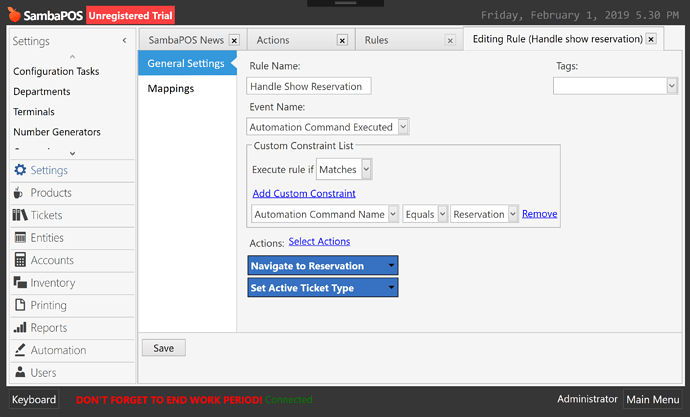690x417 pixels.
Task: Click the Rule Name input field
Action: click(309, 86)
